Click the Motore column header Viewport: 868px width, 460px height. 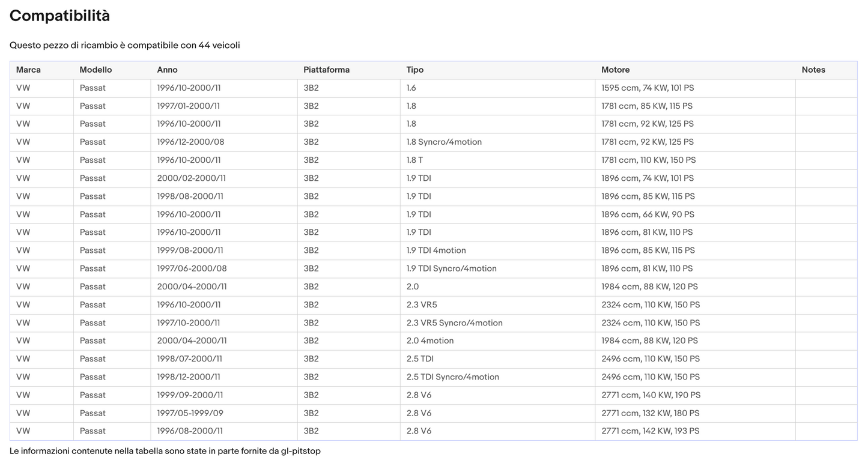615,70
